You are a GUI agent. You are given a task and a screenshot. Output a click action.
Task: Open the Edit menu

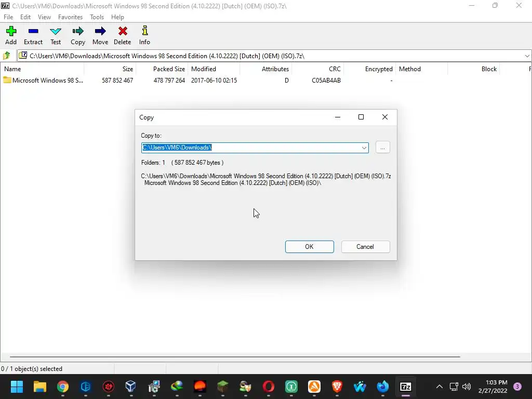(x=25, y=17)
